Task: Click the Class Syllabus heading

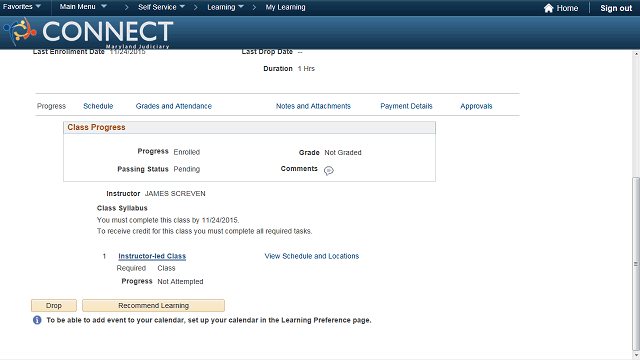Action: point(122,208)
